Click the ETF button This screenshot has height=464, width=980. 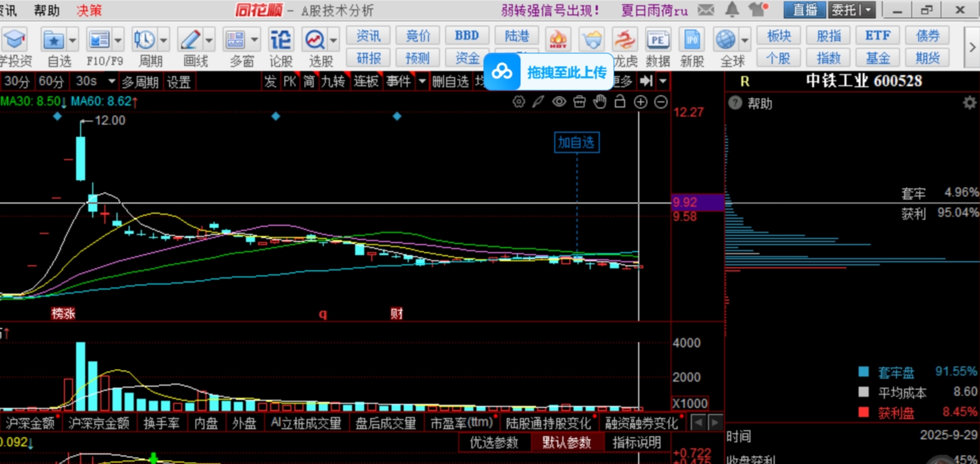tap(878, 35)
